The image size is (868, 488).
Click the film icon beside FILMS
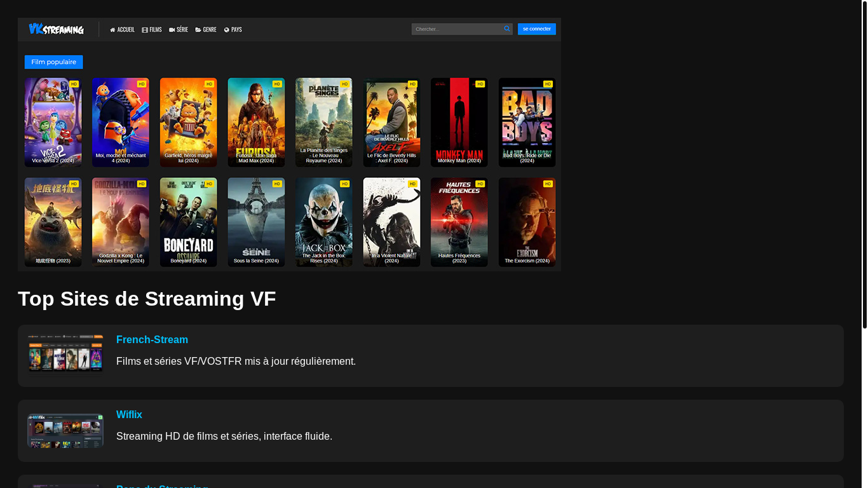click(144, 30)
